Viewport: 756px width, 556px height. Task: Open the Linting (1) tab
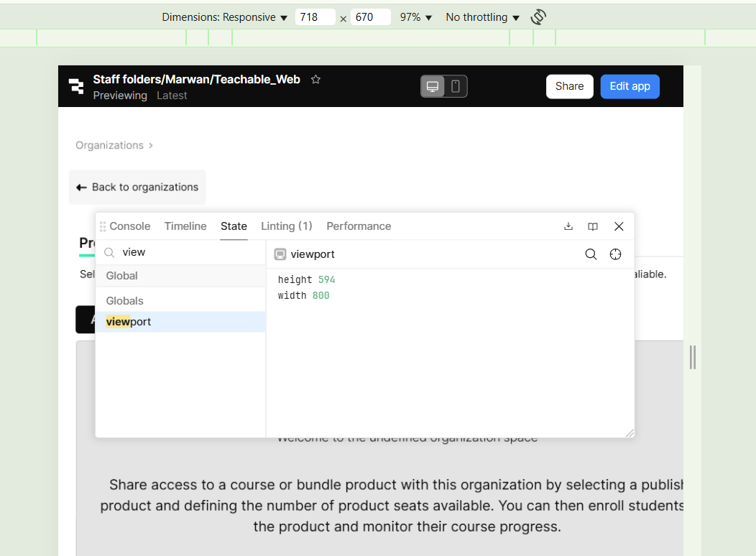coord(286,226)
